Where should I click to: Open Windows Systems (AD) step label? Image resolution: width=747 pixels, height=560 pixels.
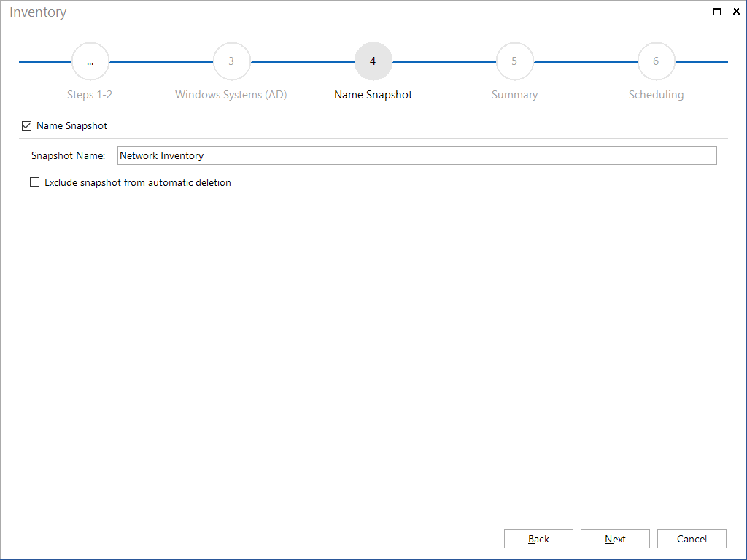click(x=231, y=95)
